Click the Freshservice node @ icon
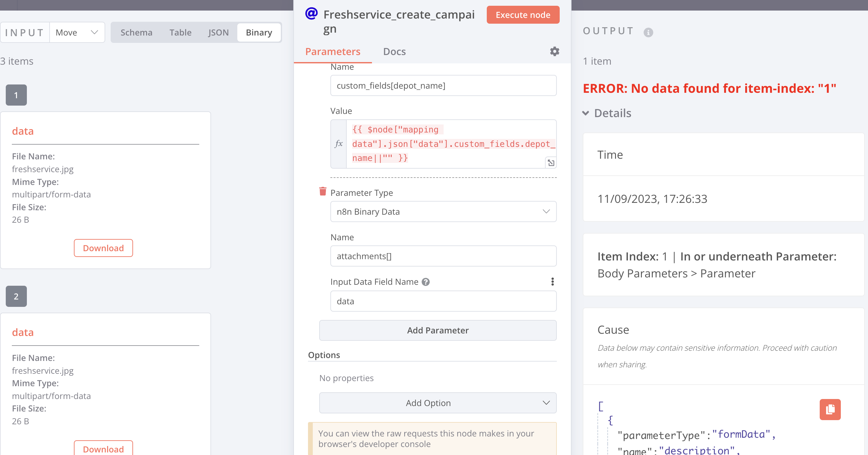This screenshot has height=455, width=868. coord(312,14)
